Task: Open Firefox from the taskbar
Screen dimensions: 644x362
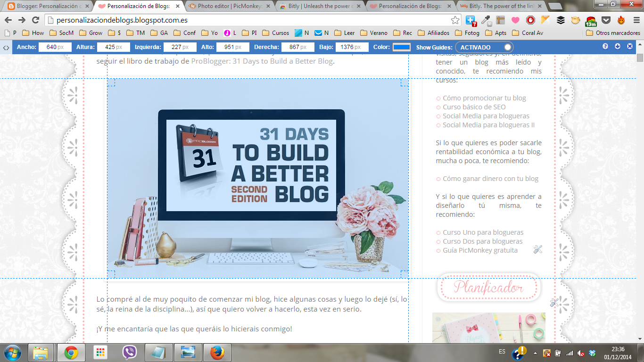Action: 217,352
